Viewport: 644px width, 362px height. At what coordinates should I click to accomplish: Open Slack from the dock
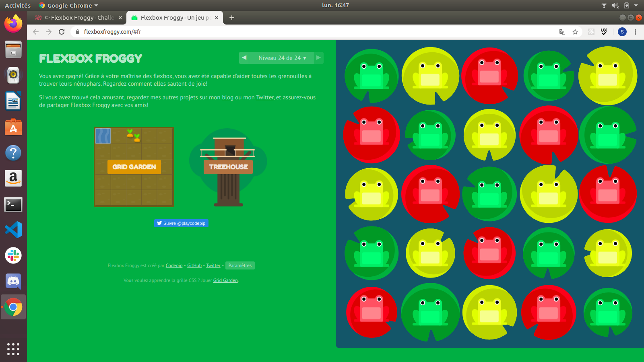(13, 255)
